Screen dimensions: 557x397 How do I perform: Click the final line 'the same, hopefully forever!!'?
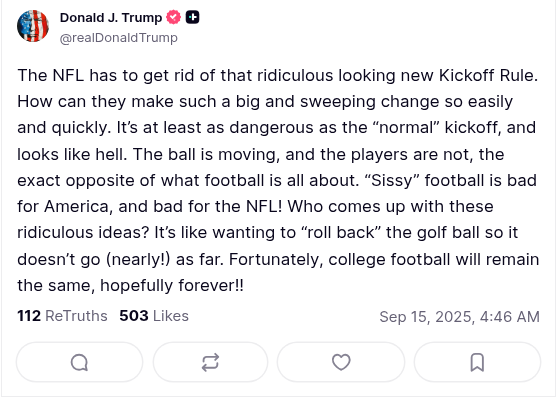tap(130, 285)
